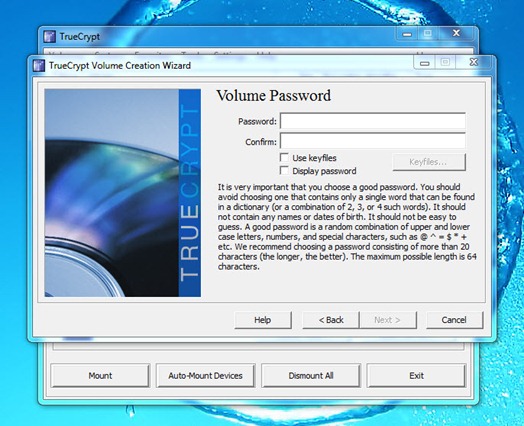Maximize the TrueCrypt main window
This screenshot has width=524, height=426.
[x=427, y=34]
